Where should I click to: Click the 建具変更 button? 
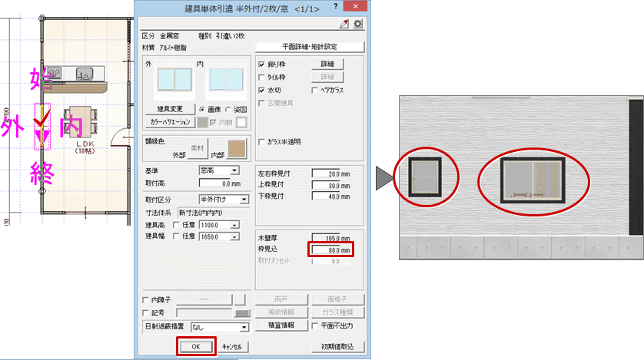(x=170, y=109)
